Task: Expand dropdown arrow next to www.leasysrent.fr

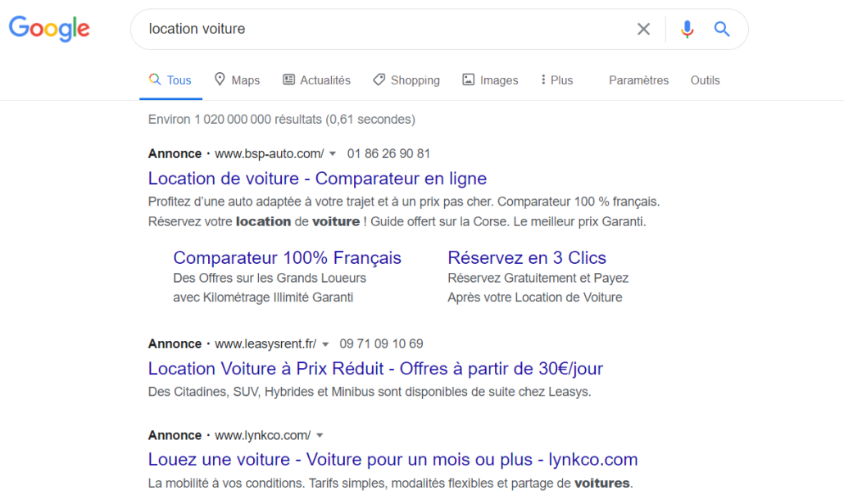Action: point(325,344)
